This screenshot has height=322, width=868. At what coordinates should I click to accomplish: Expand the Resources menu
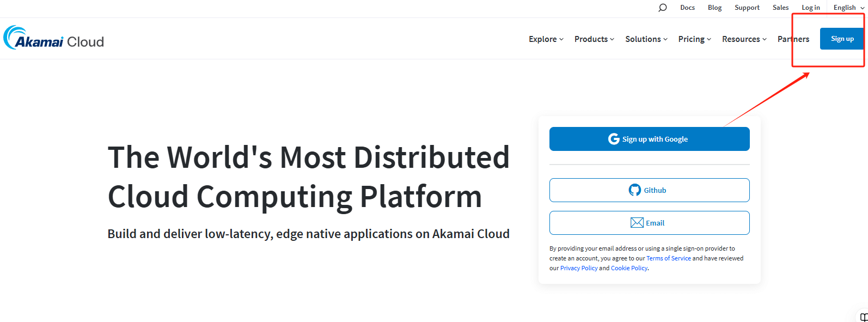pyautogui.click(x=744, y=39)
